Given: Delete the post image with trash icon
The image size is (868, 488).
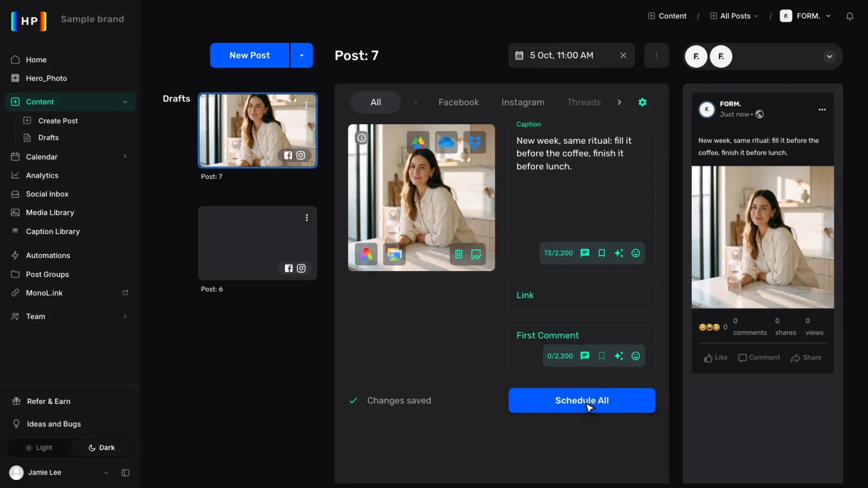Looking at the screenshot, I should 458,254.
